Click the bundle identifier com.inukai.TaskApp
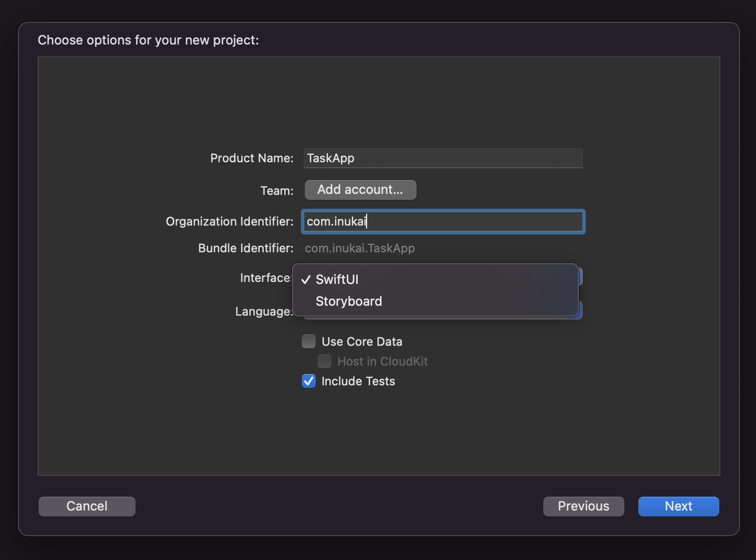 coord(360,248)
